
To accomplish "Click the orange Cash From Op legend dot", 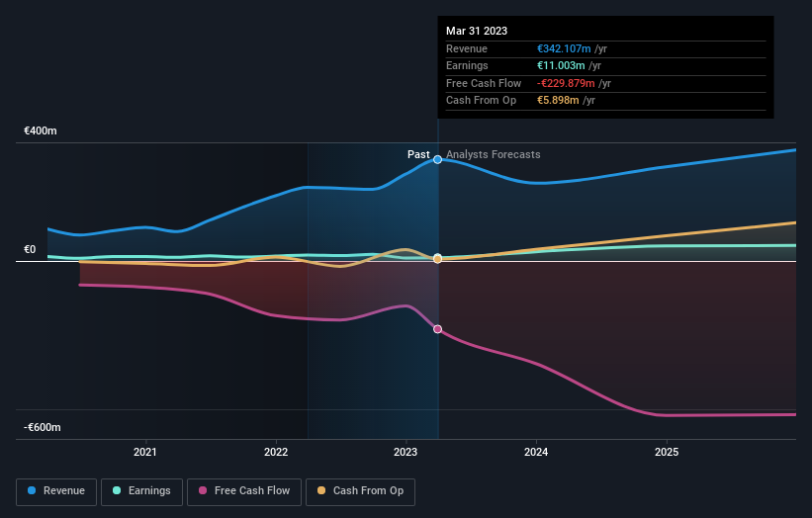I will pyautogui.click(x=321, y=490).
